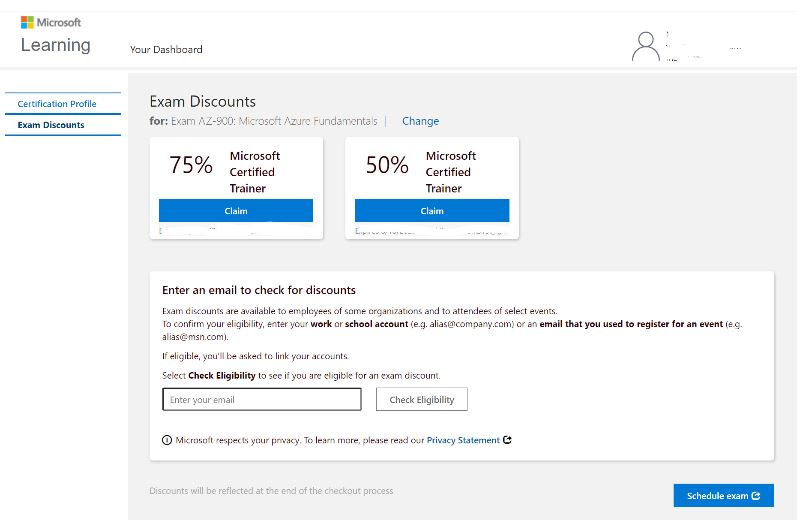Open the user profile avatar icon

tap(646, 47)
